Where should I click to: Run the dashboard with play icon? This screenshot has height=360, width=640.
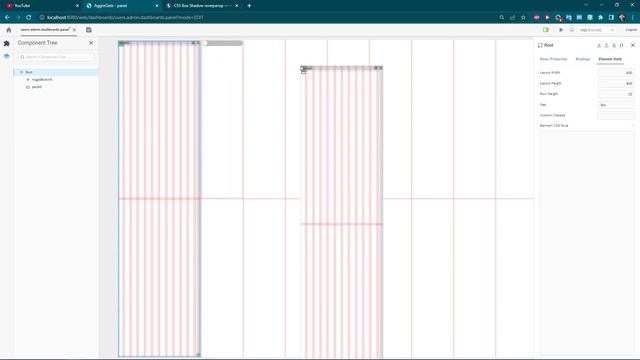point(561,30)
